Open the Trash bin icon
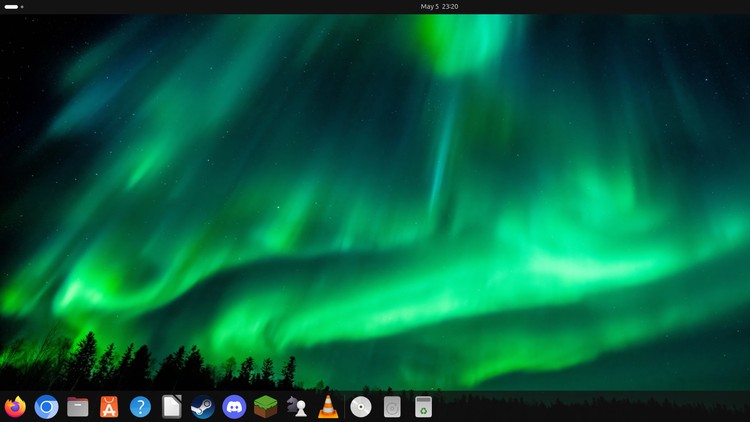Screen dimensions: 750x422 (x=423, y=407)
